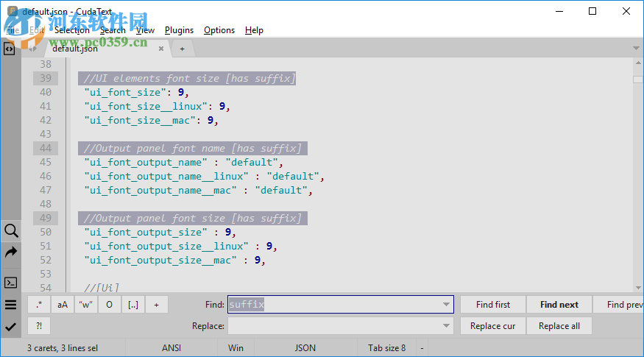Open the Help menu
The height and width of the screenshot is (357, 644).
pos(254,30)
